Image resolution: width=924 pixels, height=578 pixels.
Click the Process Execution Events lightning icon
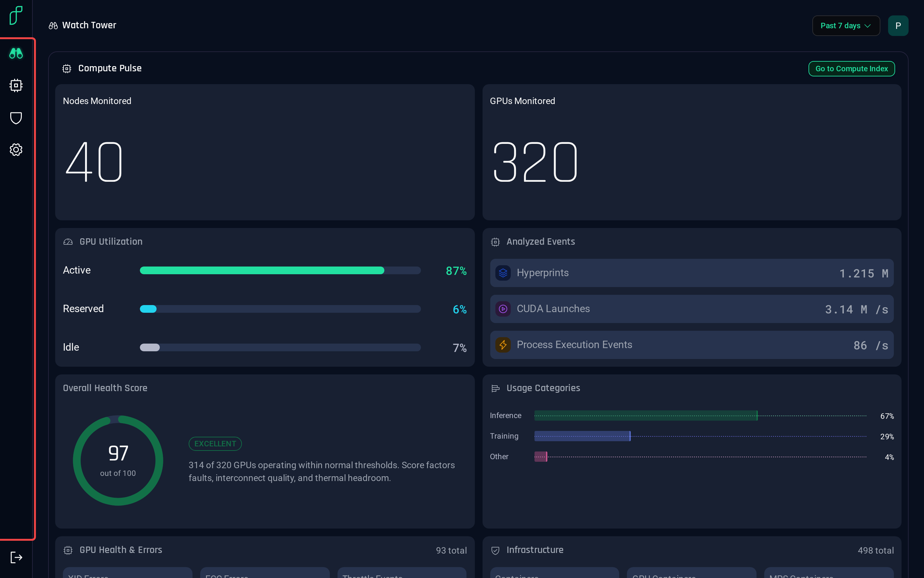point(503,345)
